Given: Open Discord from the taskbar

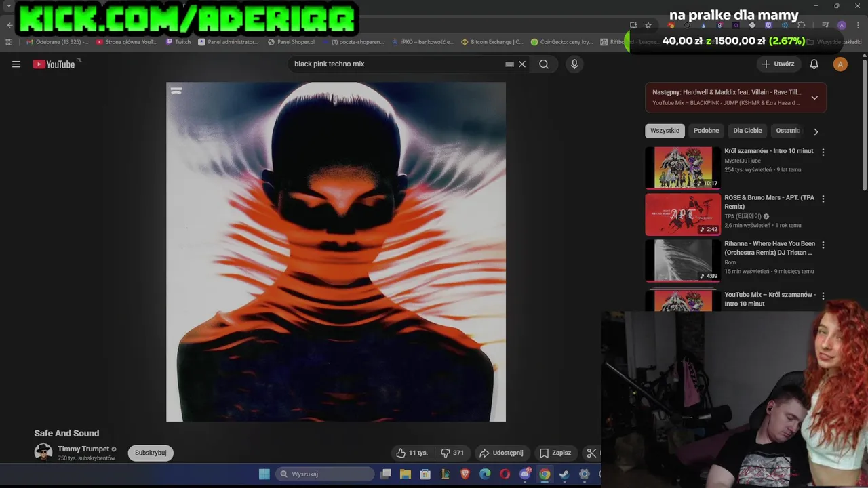Looking at the screenshot, I should tap(525, 474).
